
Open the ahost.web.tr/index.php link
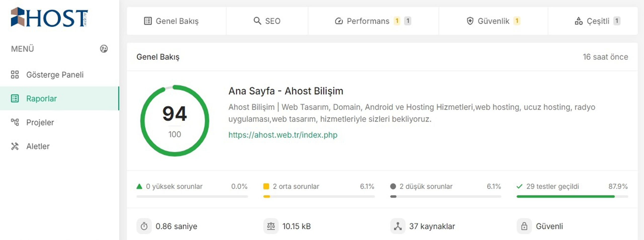(x=283, y=135)
